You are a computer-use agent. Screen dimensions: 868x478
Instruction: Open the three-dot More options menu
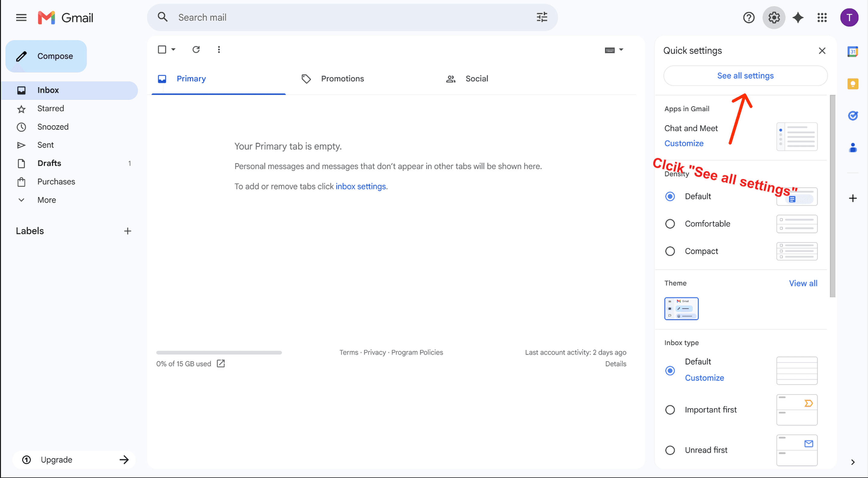(219, 49)
